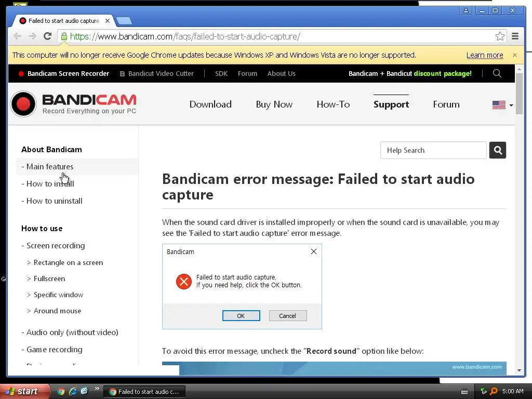Click the magnifier icon in black top bar

tap(497, 73)
